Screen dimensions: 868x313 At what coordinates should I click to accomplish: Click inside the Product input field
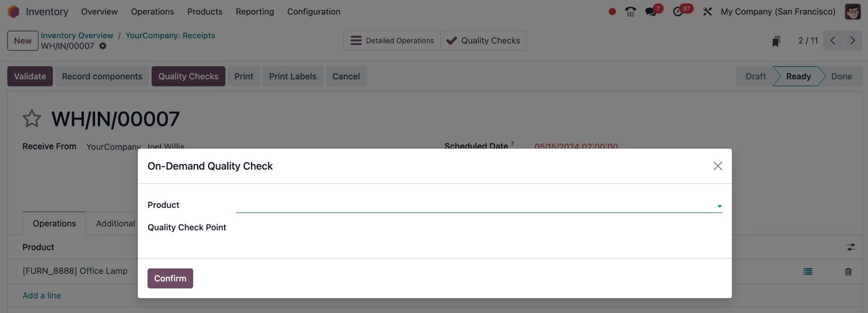(475, 205)
